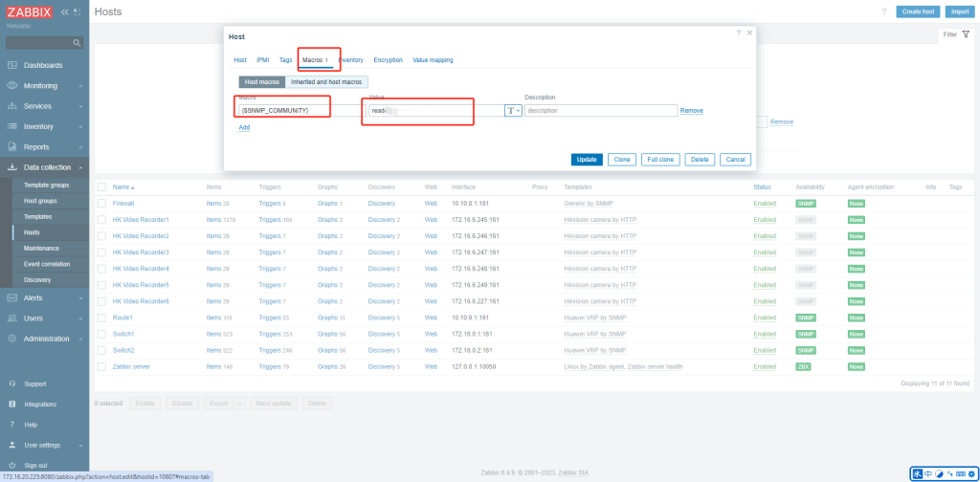
Task: Expand the Administration menu chevron
Action: [x=80, y=339]
